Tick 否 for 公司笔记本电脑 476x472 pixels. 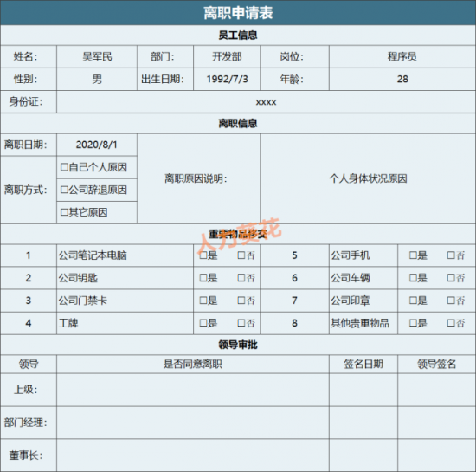[241, 255]
